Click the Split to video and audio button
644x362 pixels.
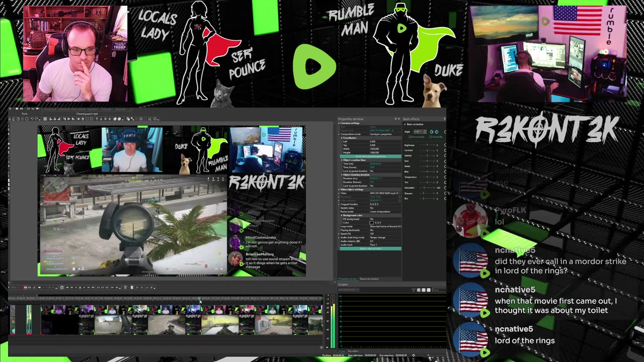coord(371,248)
